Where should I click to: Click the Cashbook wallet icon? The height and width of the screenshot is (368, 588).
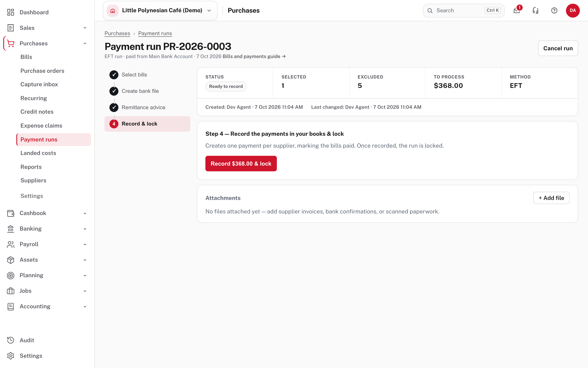pos(10,213)
